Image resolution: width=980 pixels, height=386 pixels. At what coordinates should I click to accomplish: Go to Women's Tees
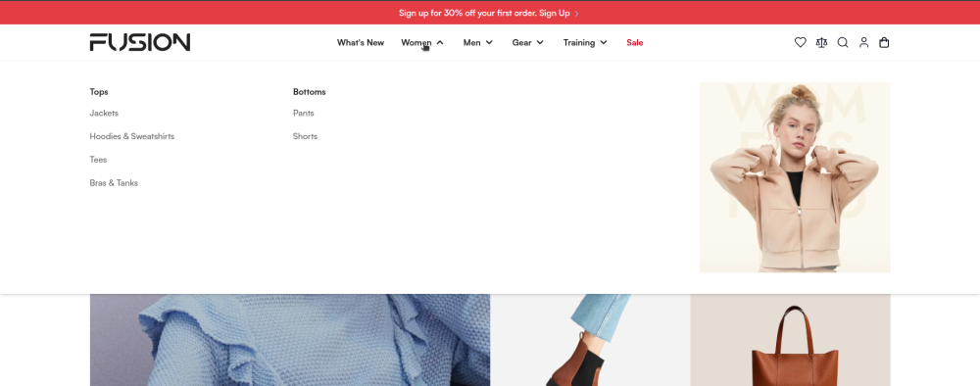[x=98, y=160]
